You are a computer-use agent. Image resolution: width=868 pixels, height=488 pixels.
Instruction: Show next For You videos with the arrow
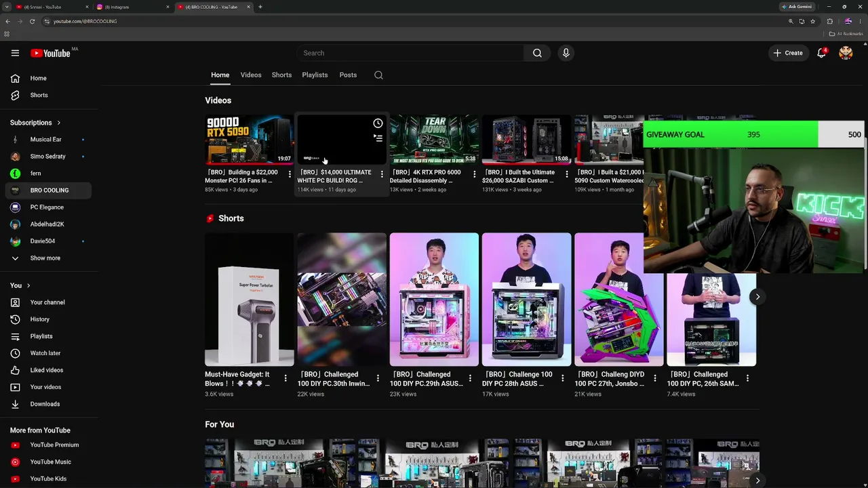pos(757,481)
